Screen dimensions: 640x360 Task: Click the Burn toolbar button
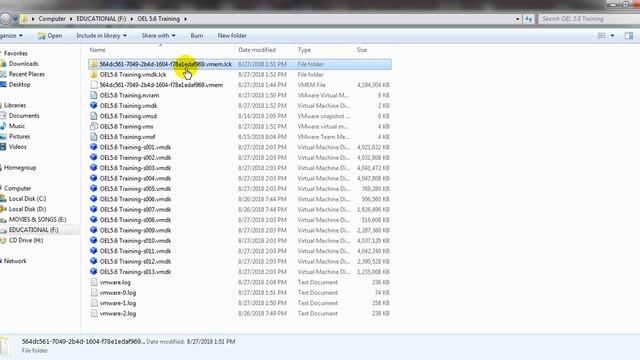[x=197, y=36]
